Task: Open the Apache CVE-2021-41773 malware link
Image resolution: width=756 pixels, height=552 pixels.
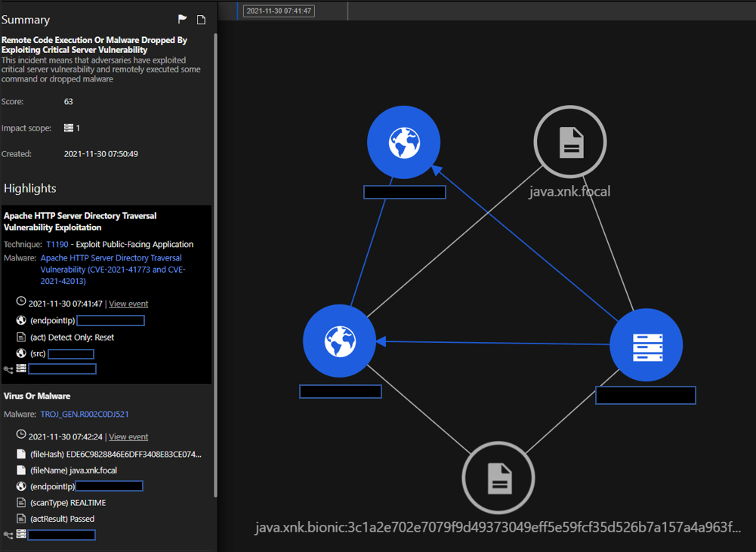Action: (x=113, y=270)
